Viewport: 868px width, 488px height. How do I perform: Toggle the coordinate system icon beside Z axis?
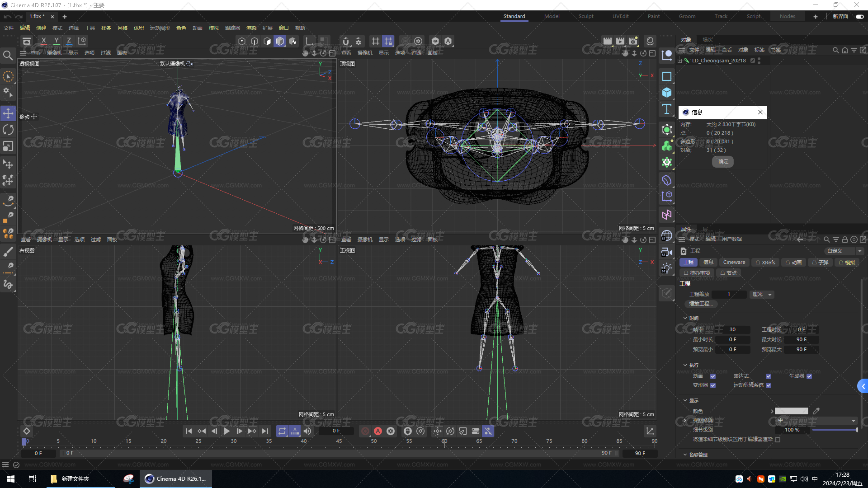(x=82, y=41)
